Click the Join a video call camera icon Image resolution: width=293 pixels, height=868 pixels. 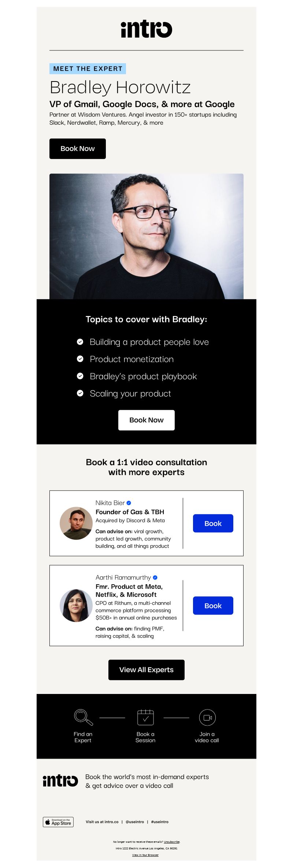pyautogui.click(x=207, y=717)
